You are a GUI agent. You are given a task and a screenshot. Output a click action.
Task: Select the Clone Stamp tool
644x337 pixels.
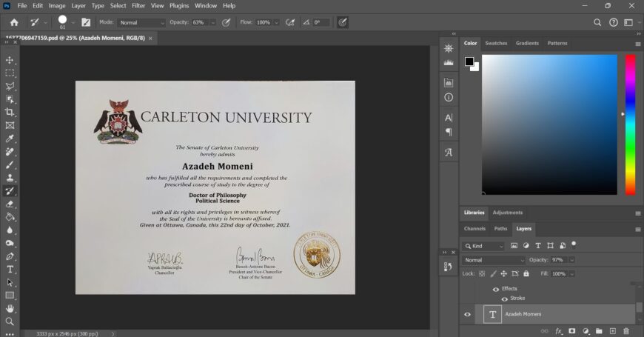pyautogui.click(x=10, y=178)
